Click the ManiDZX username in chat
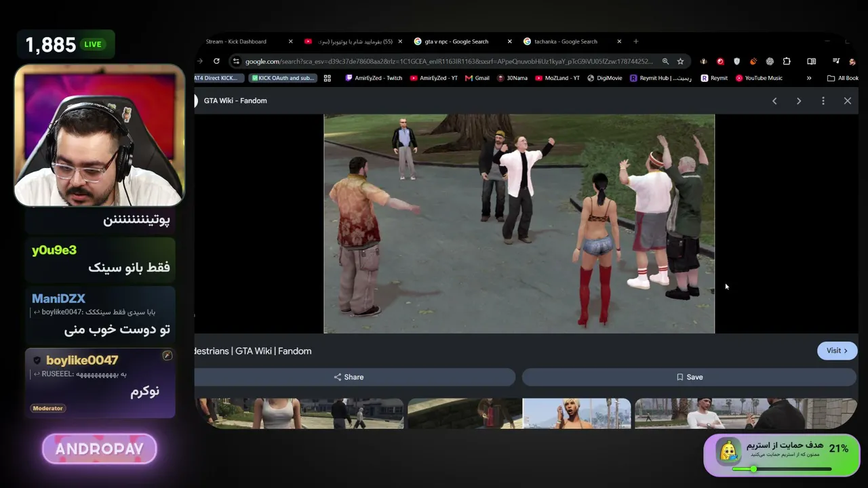 point(58,298)
